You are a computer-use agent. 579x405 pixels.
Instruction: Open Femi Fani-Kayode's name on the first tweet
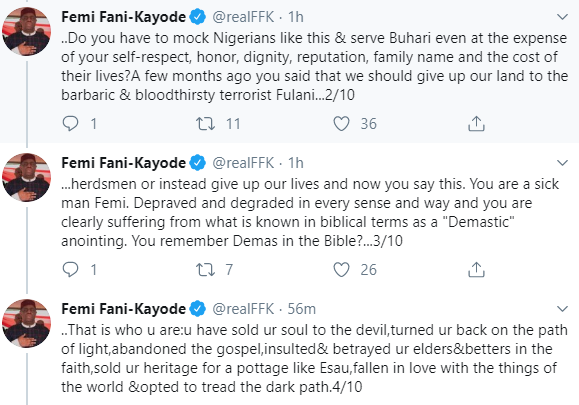tap(123, 17)
